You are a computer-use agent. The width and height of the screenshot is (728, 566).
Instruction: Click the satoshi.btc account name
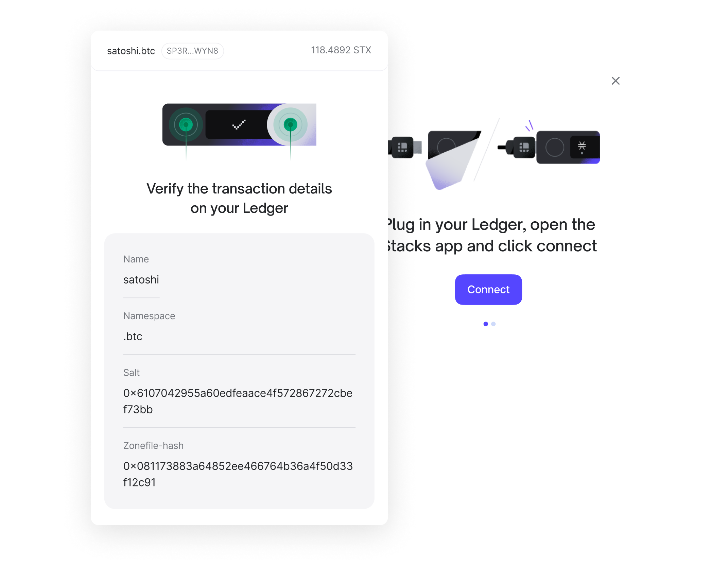click(131, 51)
